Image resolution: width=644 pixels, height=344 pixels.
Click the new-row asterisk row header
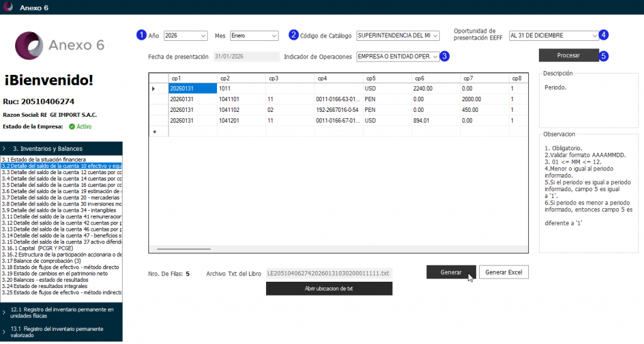pyautogui.click(x=158, y=132)
